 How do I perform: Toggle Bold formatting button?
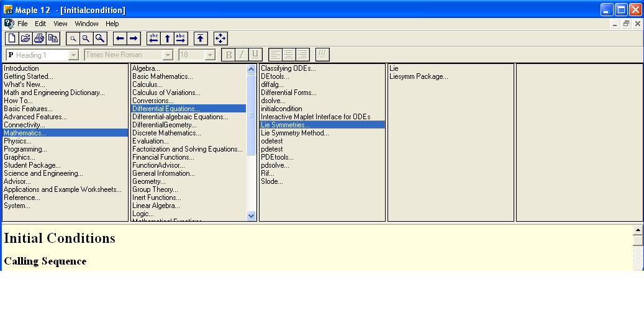click(229, 55)
